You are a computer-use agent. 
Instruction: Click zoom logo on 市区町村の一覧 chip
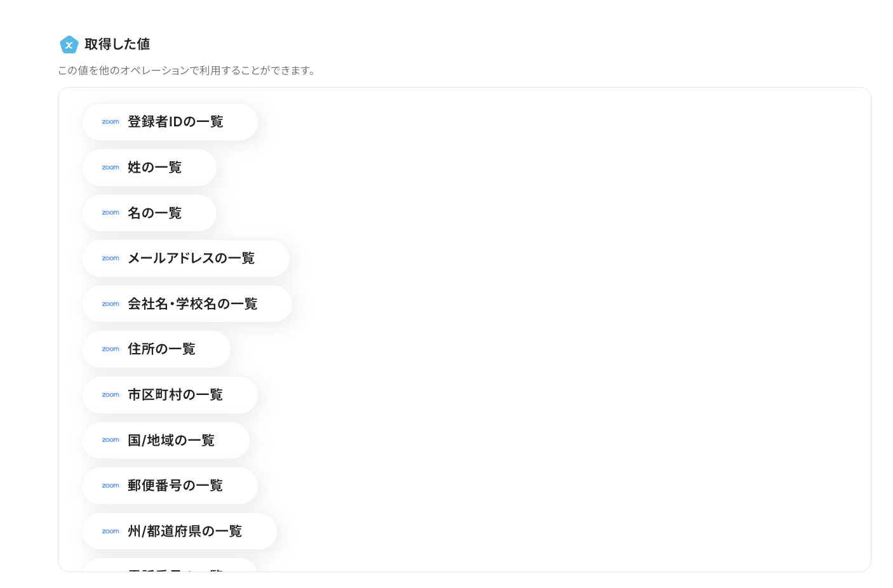111,395
